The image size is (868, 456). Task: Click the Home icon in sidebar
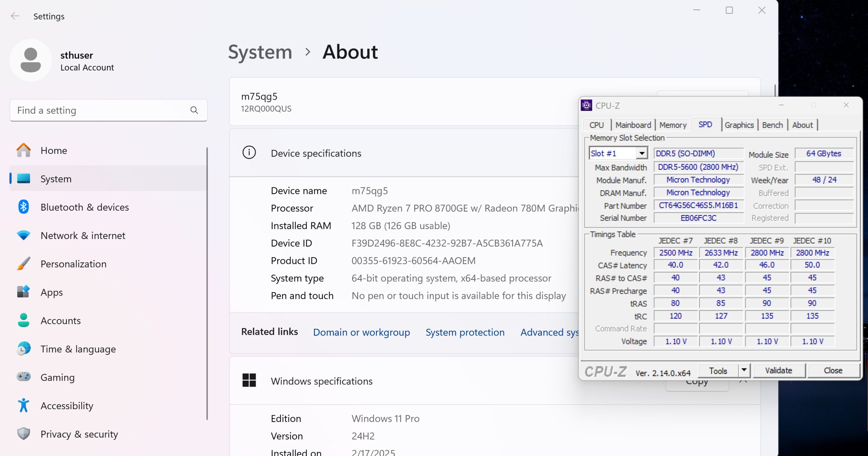[x=23, y=150]
